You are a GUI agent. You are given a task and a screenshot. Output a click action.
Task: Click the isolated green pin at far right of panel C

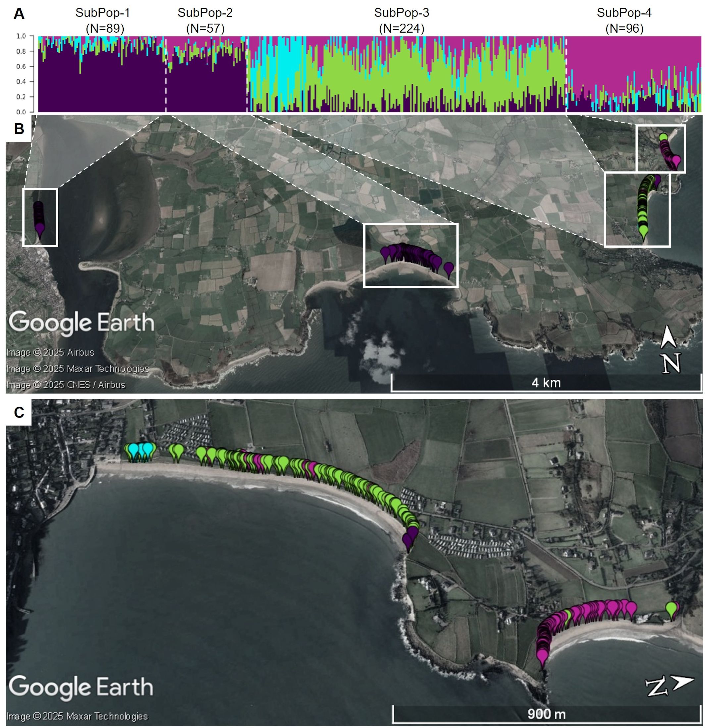tap(671, 608)
